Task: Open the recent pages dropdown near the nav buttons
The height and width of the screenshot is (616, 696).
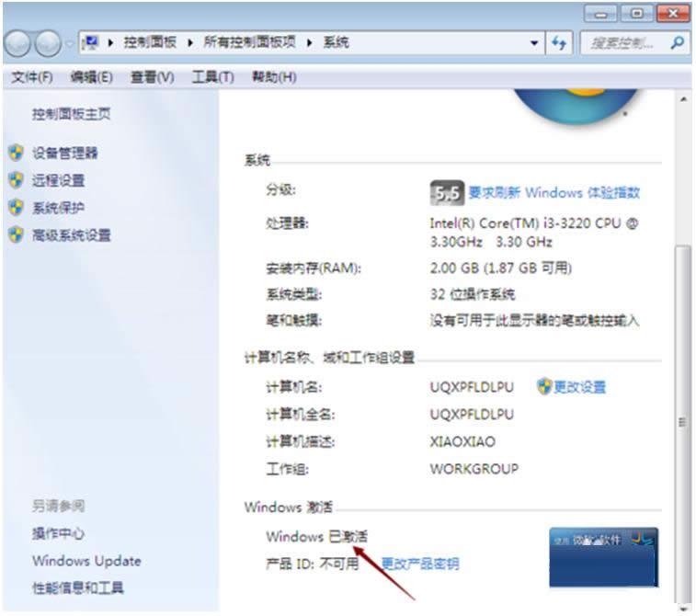Action: tap(69, 43)
